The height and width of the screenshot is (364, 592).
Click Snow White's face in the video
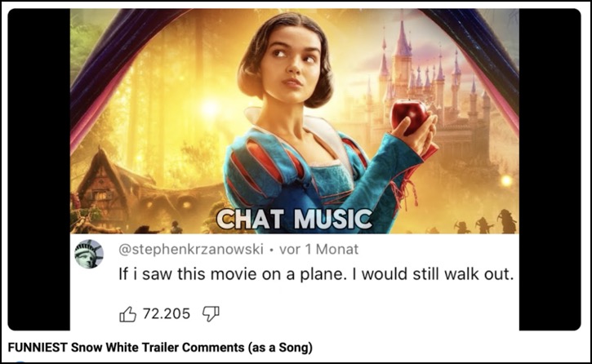[x=292, y=60]
